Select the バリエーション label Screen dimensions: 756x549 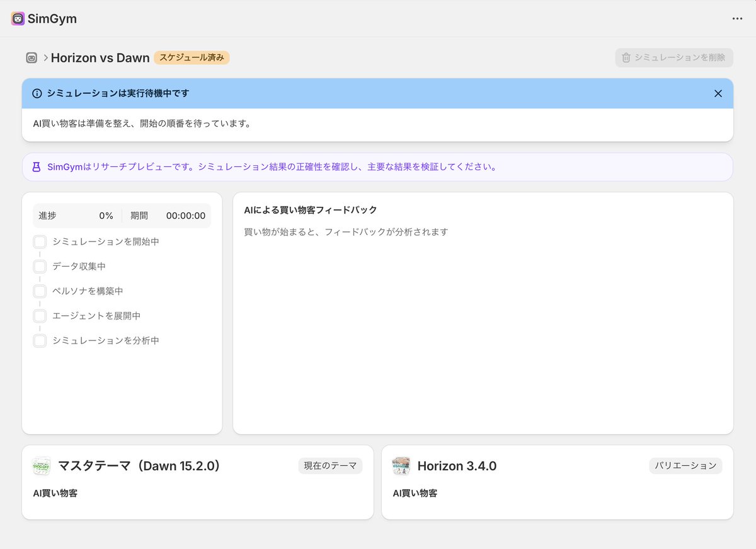(685, 466)
